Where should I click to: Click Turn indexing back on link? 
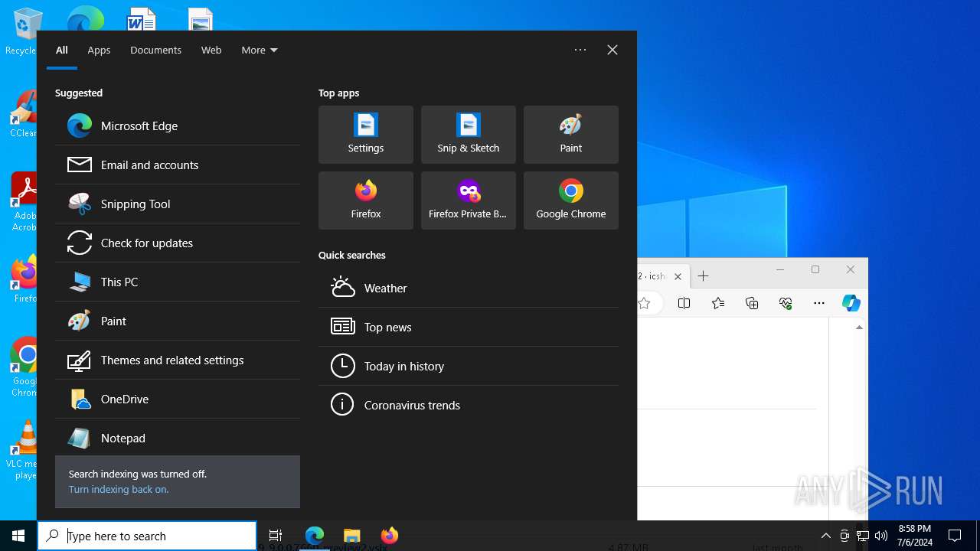pos(119,489)
